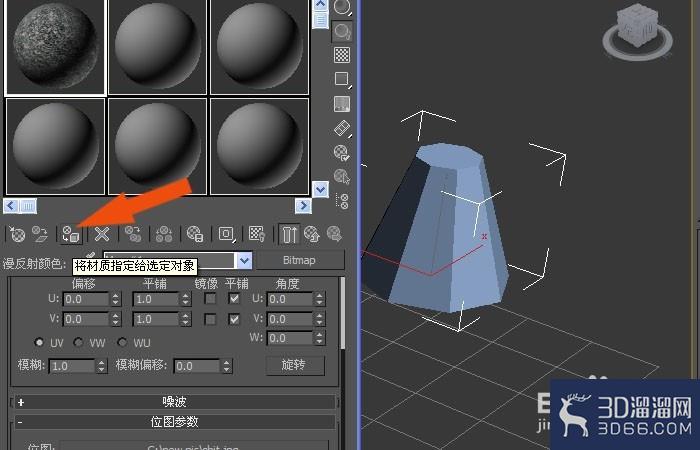700x450 pixels.
Task: Toggle Show Shaded Material in Viewport
Action: (x=257, y=234)
